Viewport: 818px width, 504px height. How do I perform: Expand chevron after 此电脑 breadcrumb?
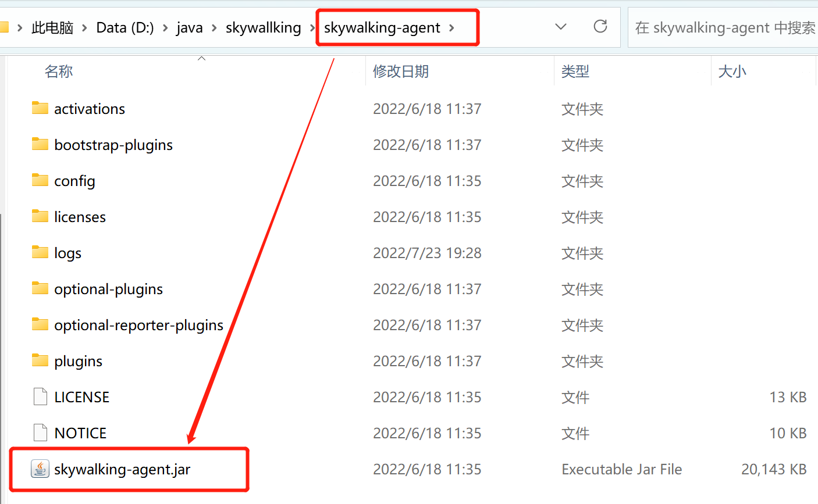pyautogui.click(x=85, y=27)
